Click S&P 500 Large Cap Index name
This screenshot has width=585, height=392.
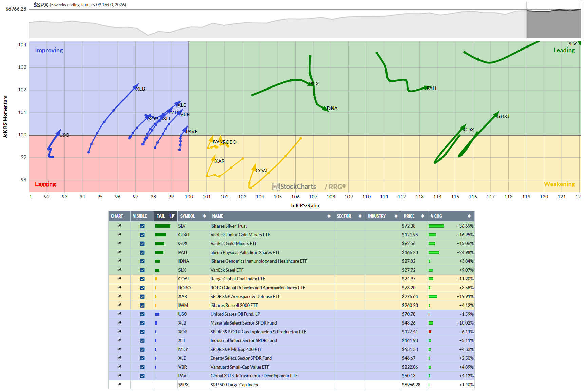coord(234,385)
